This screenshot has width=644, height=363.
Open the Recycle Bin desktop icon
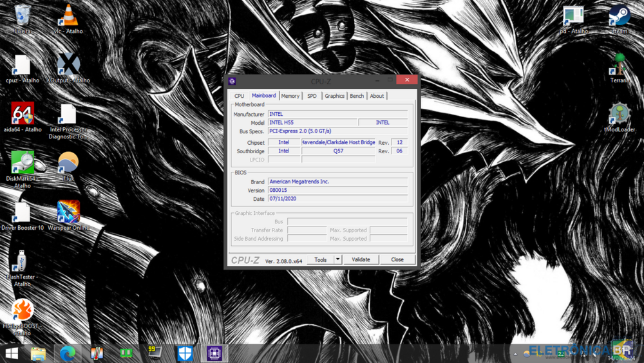click(23, 15)
